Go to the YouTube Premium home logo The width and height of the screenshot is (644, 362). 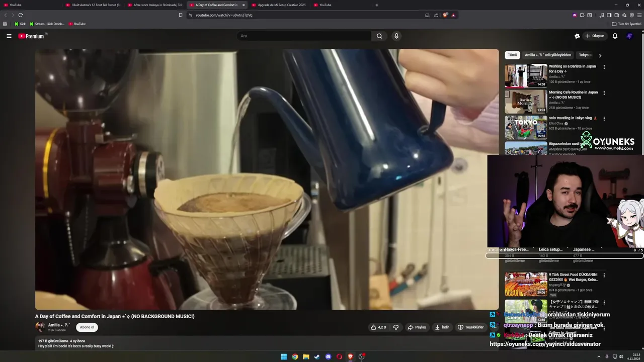pos(32,36)
